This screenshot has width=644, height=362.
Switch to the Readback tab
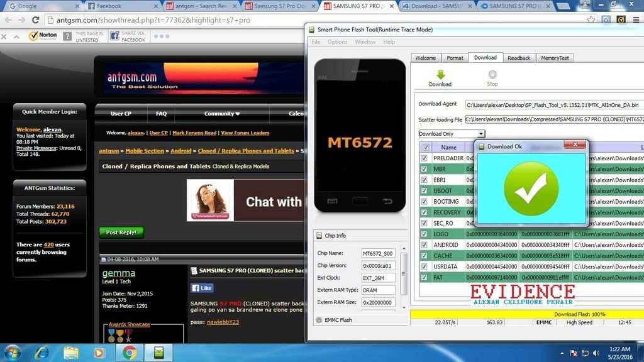click(519, 58)
